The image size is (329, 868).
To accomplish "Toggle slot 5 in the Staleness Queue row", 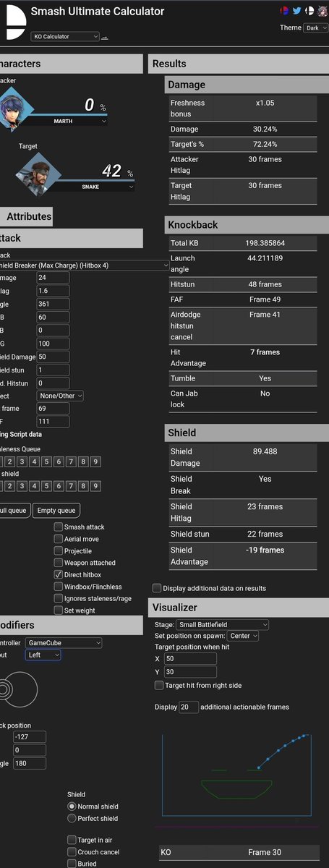I will [46, 461].
